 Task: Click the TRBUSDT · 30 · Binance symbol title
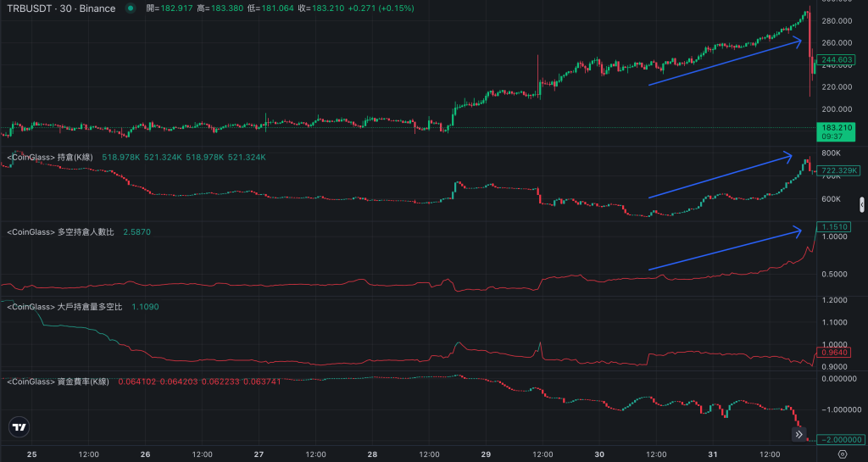coord(61,8)
